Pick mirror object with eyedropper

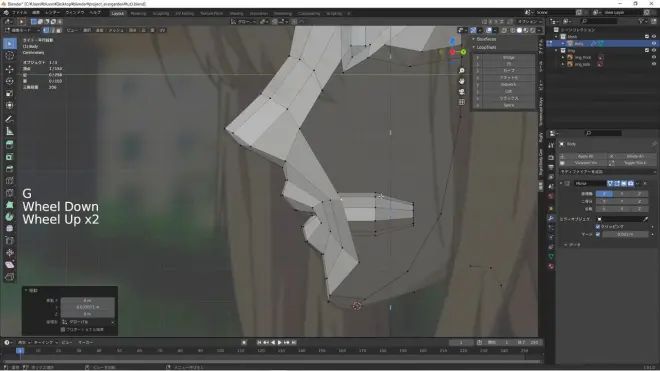pyautogui.click(x=646, y=219)
